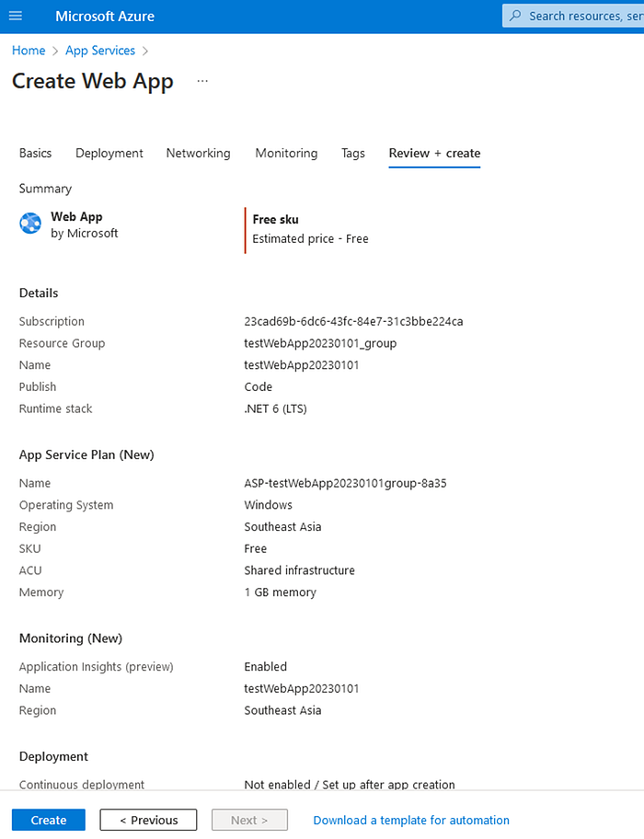The width and height of the screenshot is (644, 839).
Task: Switch to the Tags tab
Action: point(353,153)
